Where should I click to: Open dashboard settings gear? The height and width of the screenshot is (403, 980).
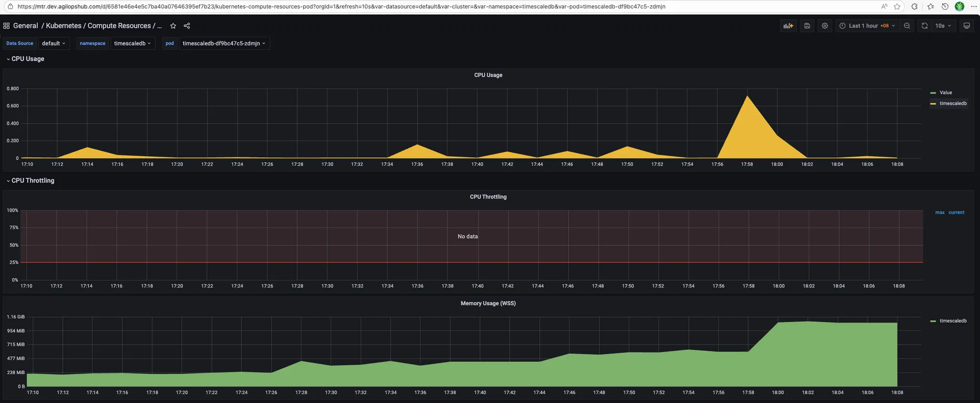(x=825, y=26)
